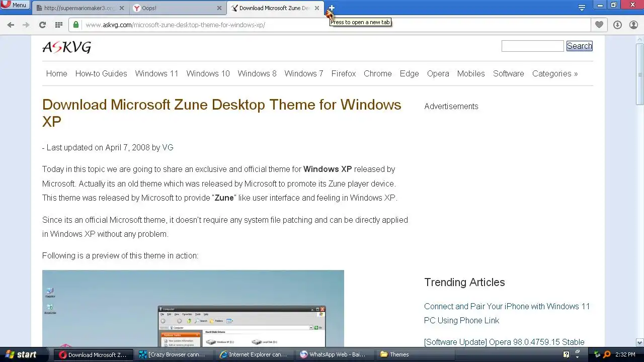Open the user account icon in toolbar

[633, 25]
